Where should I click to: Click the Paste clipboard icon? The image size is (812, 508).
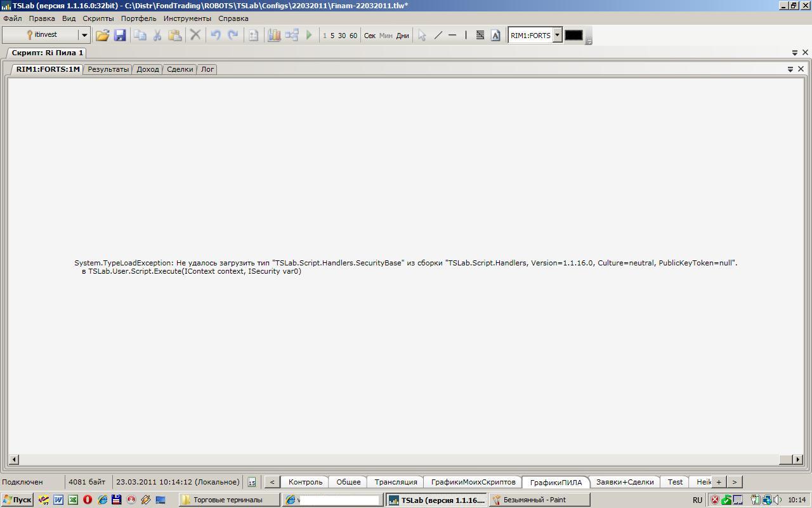[x=174, y=36]
